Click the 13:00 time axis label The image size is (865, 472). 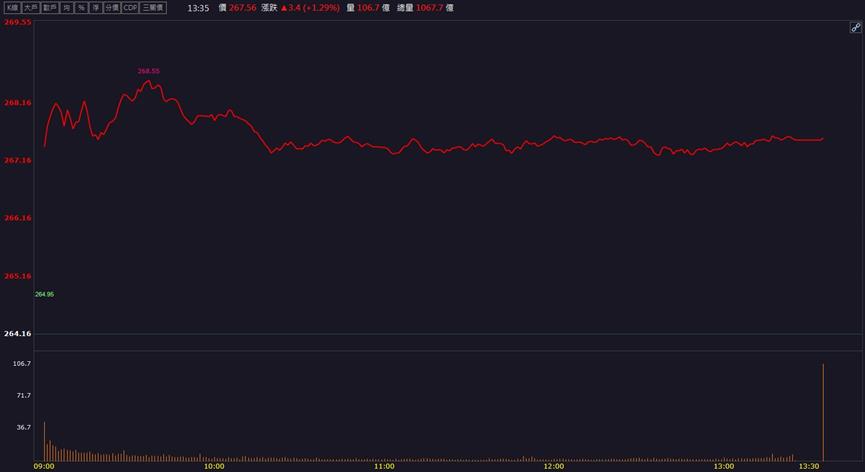pyautogui.click(x=724, y=466)
